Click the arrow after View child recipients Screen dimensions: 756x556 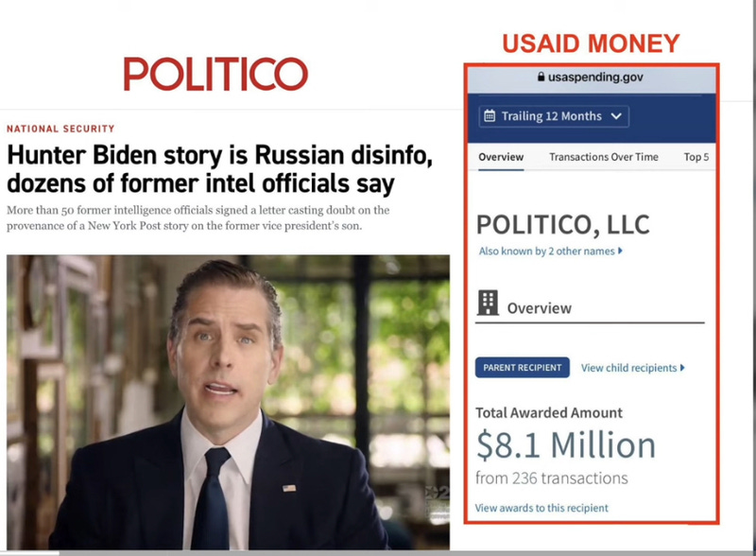coord(682,368)
